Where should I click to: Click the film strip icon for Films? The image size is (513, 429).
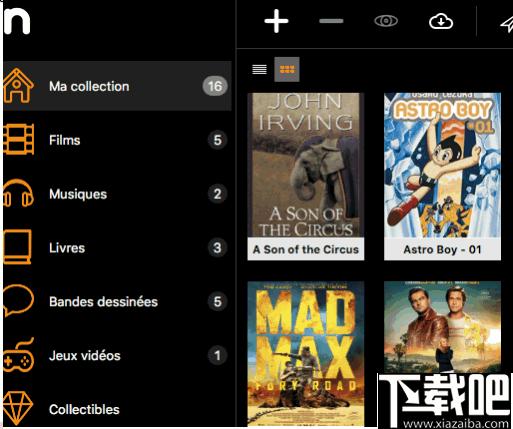[x=18, y=139]
